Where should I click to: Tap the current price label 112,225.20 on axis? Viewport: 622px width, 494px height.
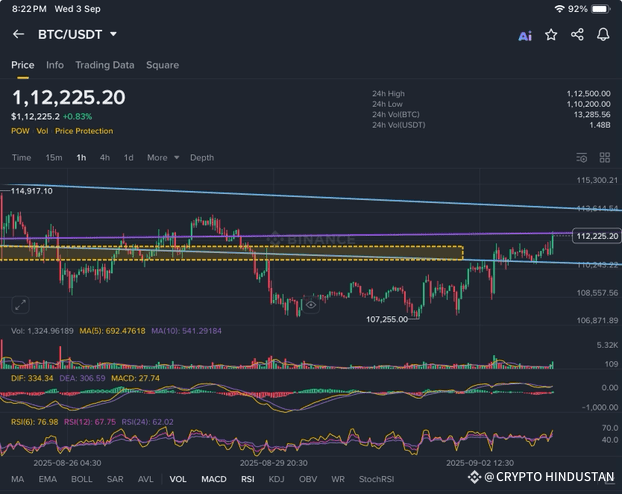597,236
